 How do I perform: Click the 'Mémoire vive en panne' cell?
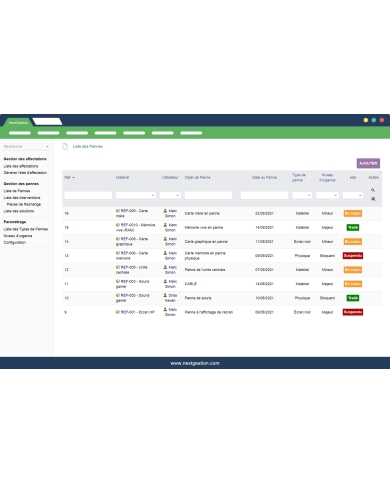coord(204,227)
